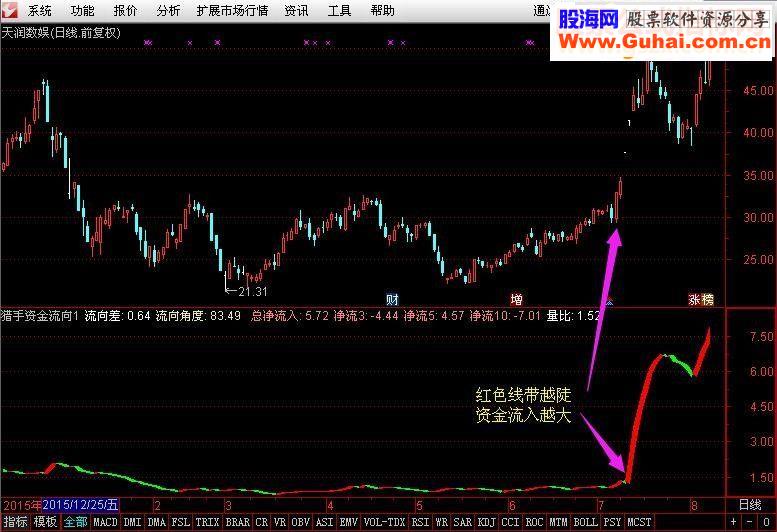Click the 总净流入: 5.72 value
777x532 pixels.
click(290, 316)
